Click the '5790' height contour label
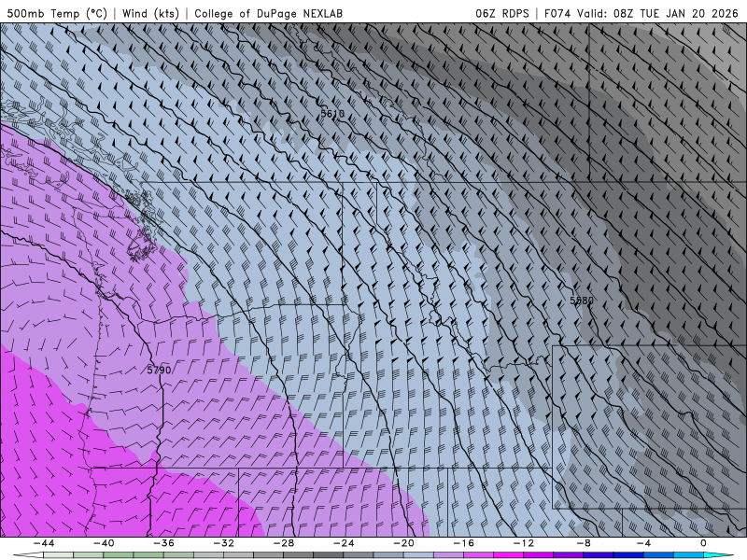This screenshot has width=747, height=560. tap(159, 370)
